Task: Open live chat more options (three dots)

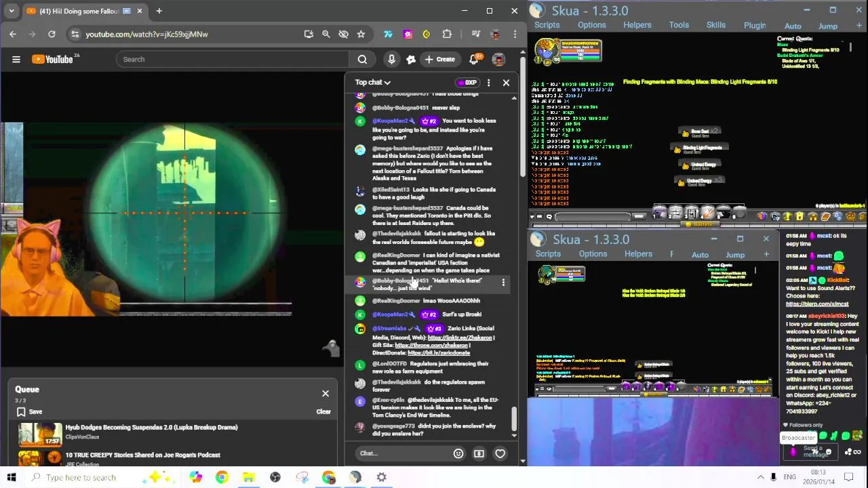Action: pyautogui.click(x=488, y=83)
